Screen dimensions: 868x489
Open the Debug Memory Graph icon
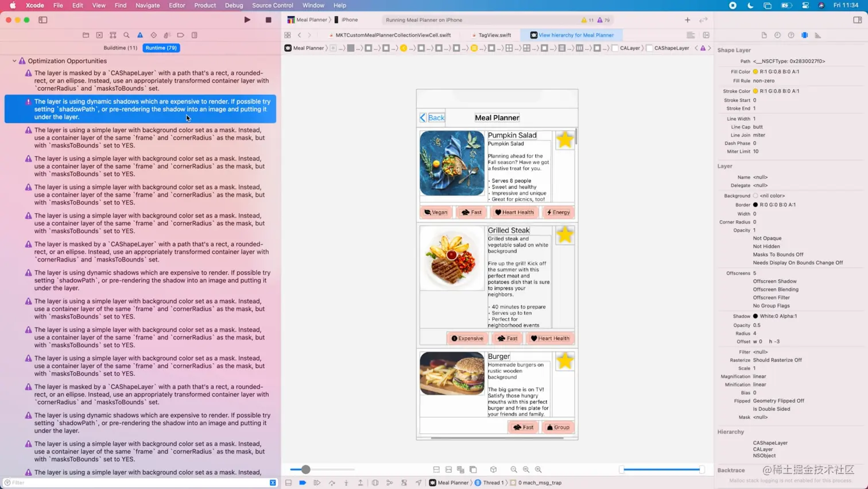390,483
